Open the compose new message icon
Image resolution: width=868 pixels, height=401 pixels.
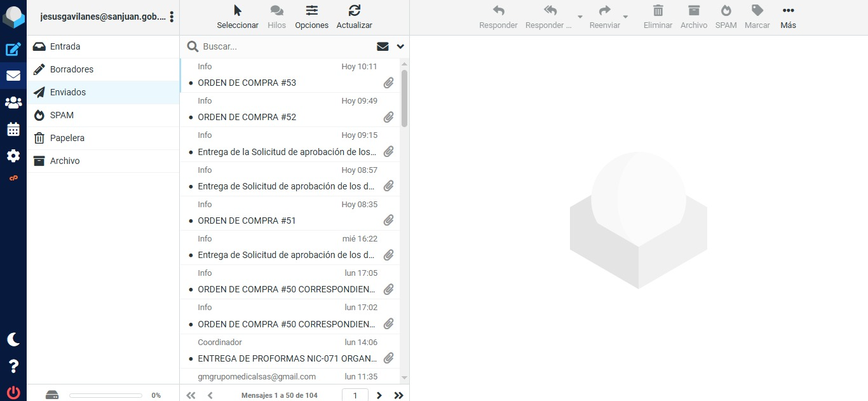[x=13, y=50]
